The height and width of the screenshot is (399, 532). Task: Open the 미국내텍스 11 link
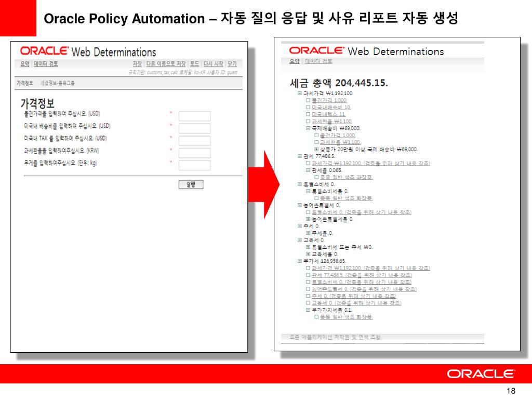click(x=328, y=114)
